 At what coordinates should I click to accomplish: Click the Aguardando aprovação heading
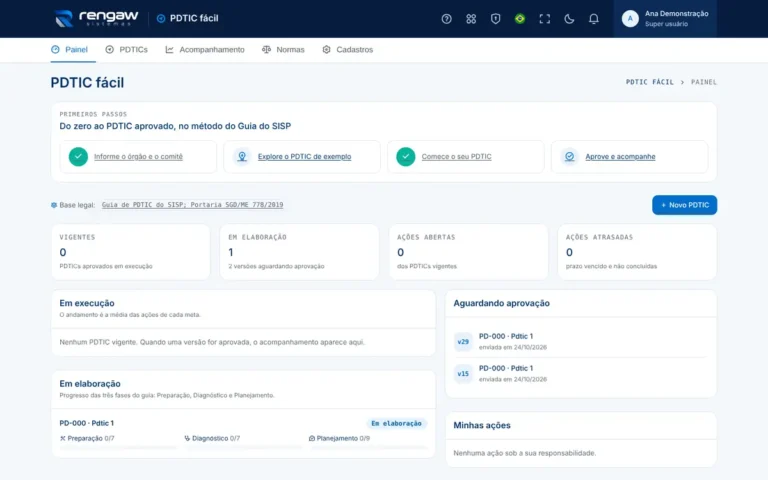point(502,303)
